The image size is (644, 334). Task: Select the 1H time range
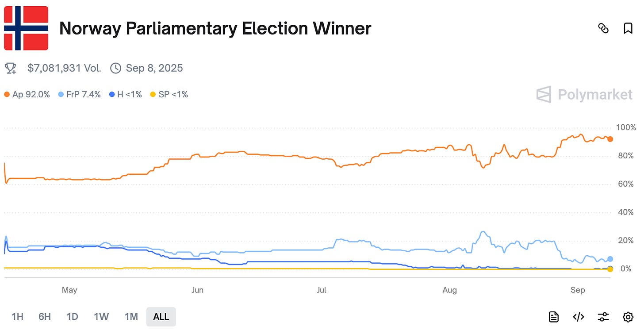[x=17, y=317]
